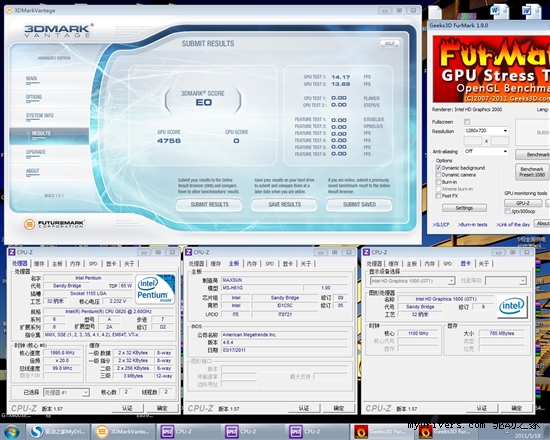Open MAIN in 3DMark Vantage sidebar
This screenshot has width=550, height=440.
pos(32,79)
